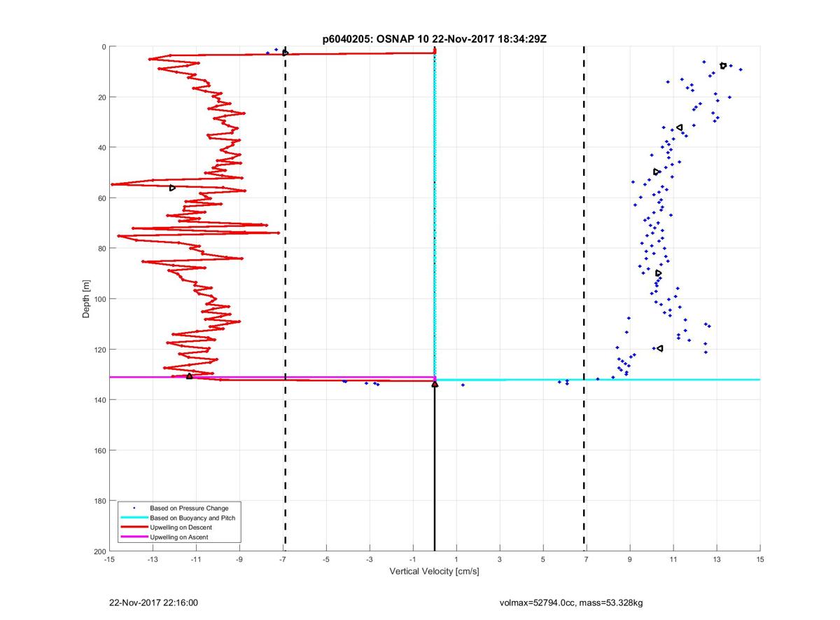Click the y-axis tick label '40'
Viewport: 840px width, 620px height.
click(x=101, y=148)
